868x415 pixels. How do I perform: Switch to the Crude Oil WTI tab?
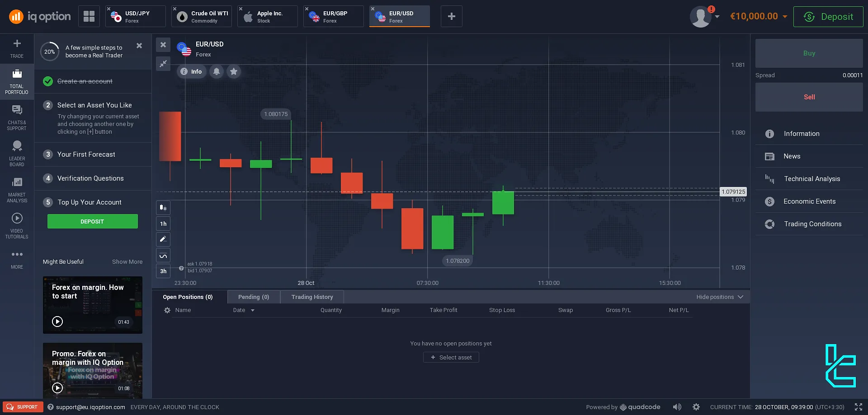pyautogui.click(x=202, y=17)
